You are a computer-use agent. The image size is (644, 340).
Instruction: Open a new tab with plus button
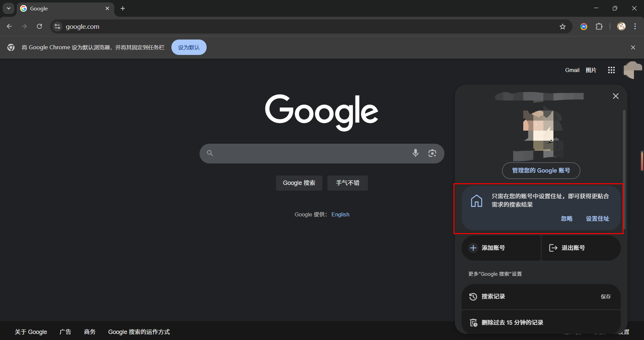123,8
